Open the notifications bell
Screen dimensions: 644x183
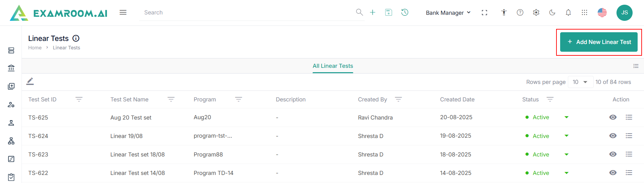(x=568, y=12)
